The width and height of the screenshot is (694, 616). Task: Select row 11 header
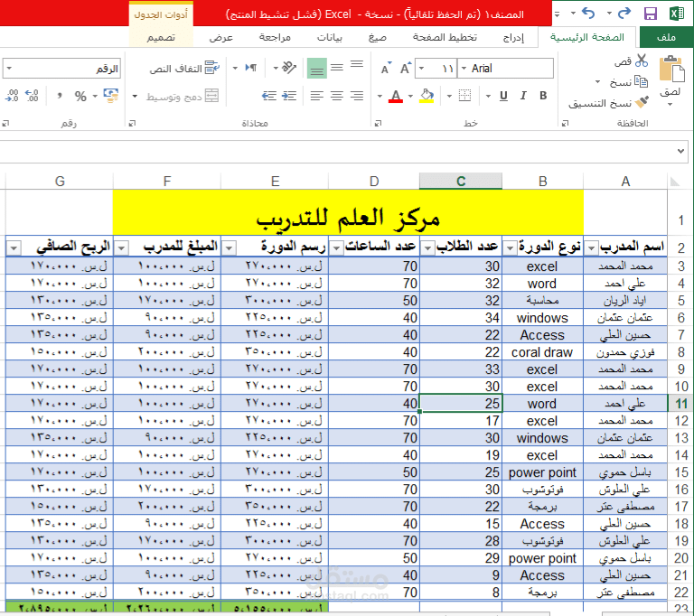[x=680, y=403]
